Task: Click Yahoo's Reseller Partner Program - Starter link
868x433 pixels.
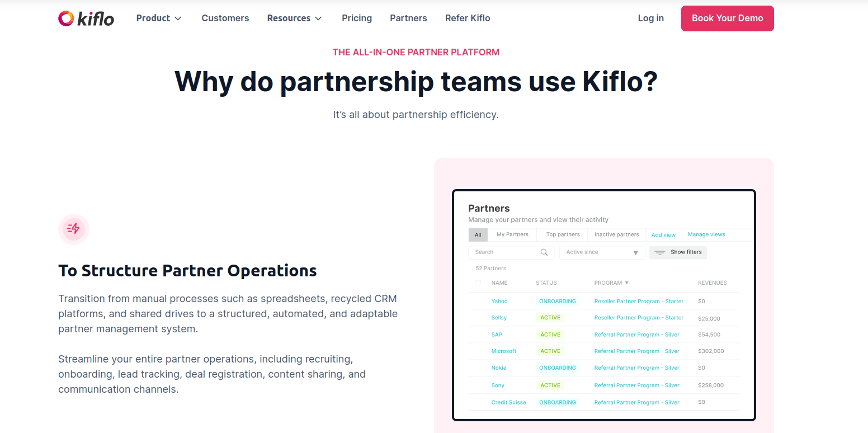Action: point(639,302)
